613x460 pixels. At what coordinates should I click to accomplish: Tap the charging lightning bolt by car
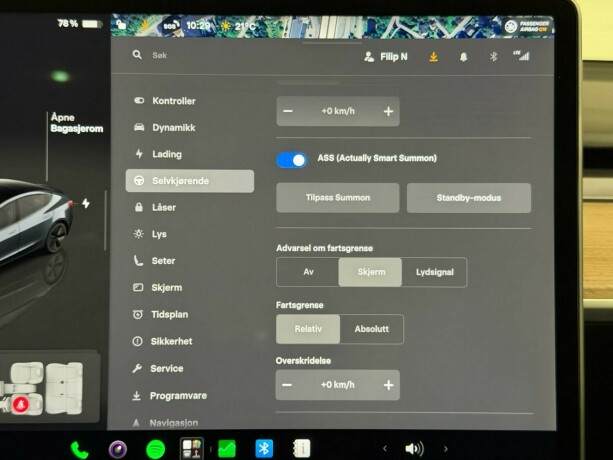click(86, 203)
